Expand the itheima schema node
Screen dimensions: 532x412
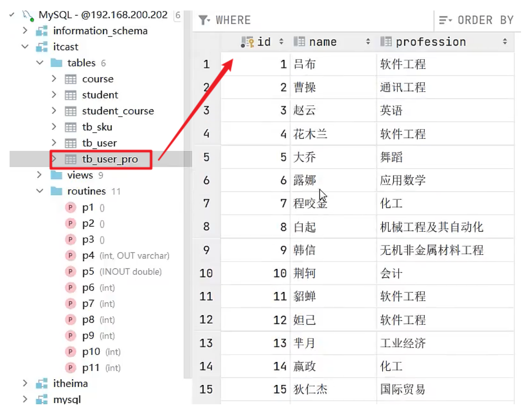pos(25,383)
